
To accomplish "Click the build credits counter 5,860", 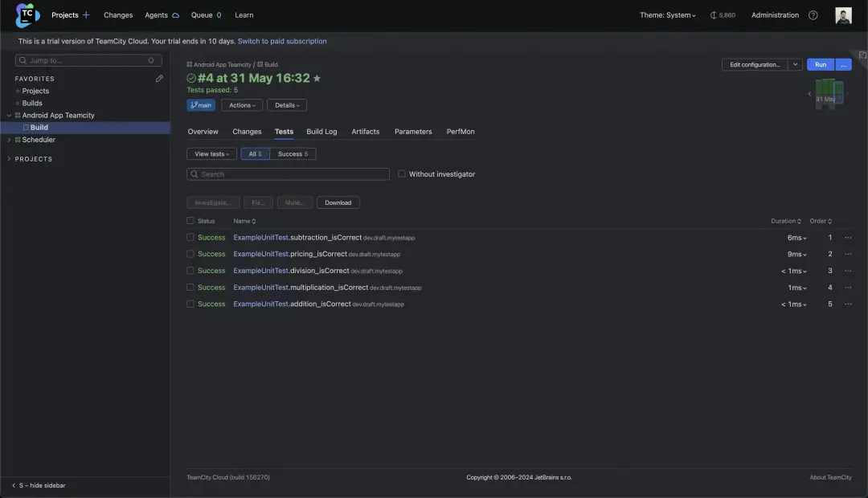I will 723,15.
